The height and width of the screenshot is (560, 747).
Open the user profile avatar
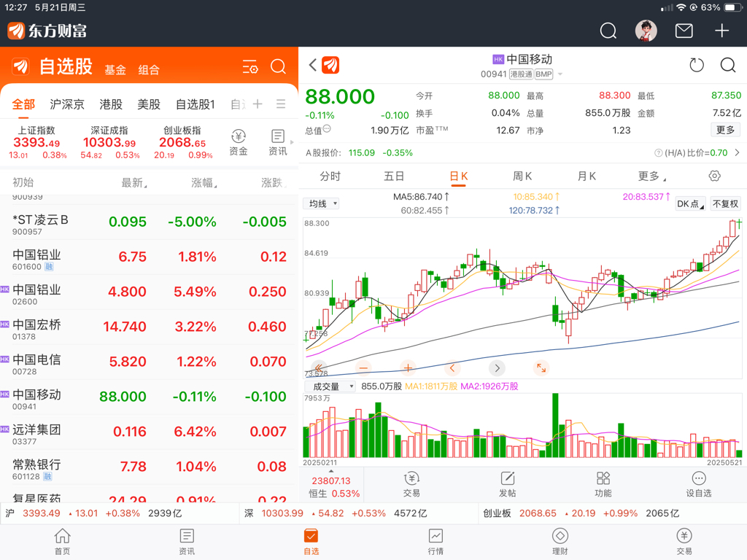click(646, 31)
